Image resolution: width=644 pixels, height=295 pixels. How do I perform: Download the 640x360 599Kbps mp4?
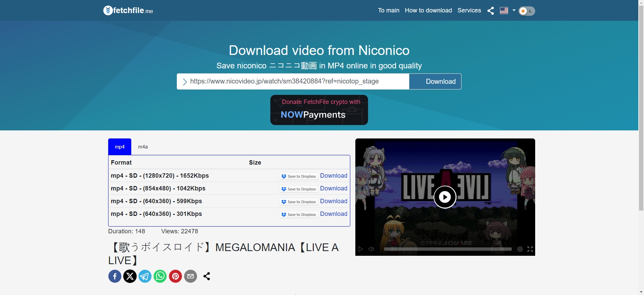pyautogui.click(x=334, y=201)
